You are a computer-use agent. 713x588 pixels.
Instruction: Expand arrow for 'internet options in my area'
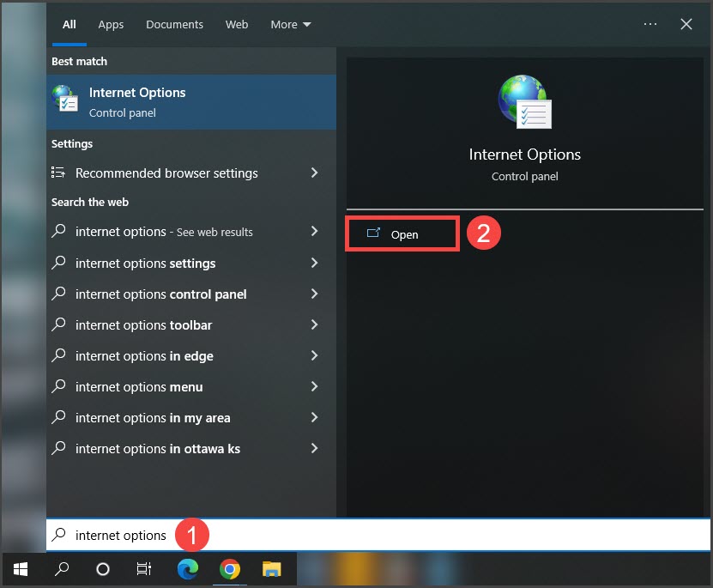314,417
